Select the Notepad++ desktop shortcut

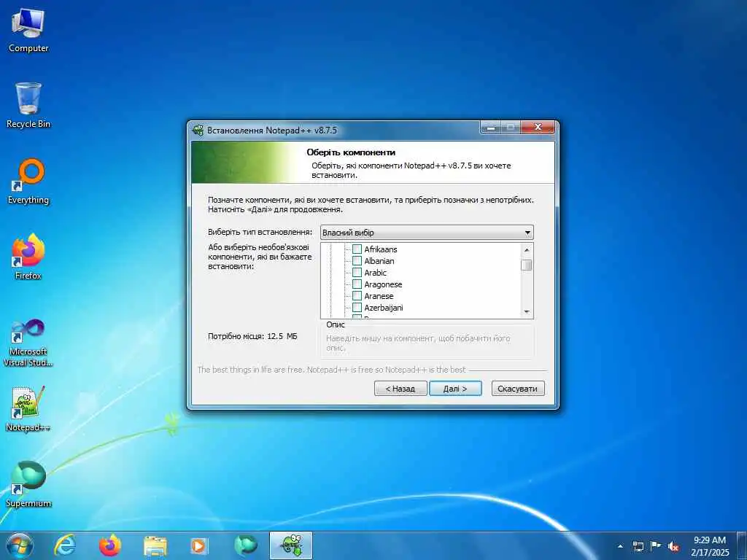(x=28, y=408)
